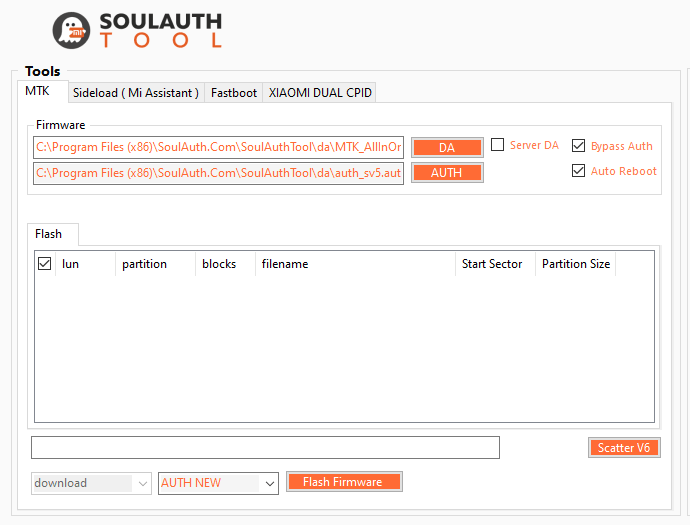The width and height of the screenshot is (690, 525).
Task: Click the Partition Size column header
Action: click(575, 264)
